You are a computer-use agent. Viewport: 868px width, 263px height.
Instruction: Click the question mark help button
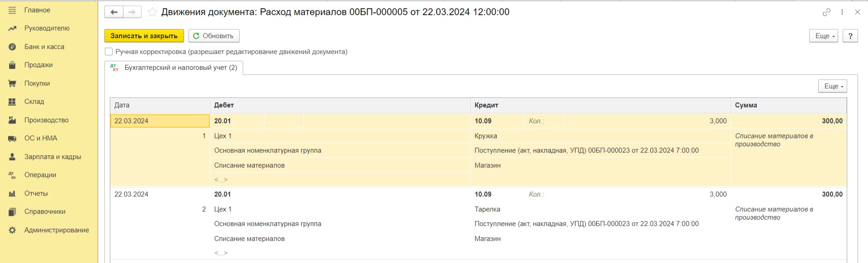[x=850, y=36]
